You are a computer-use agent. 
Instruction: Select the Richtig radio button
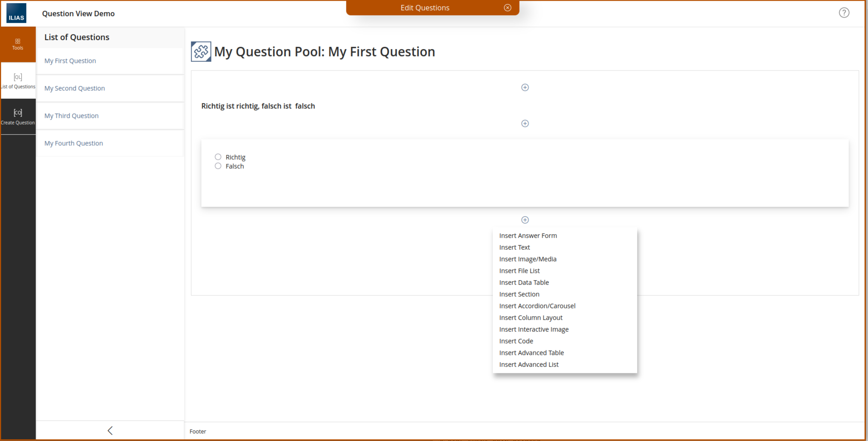click(x=218, y=157)
